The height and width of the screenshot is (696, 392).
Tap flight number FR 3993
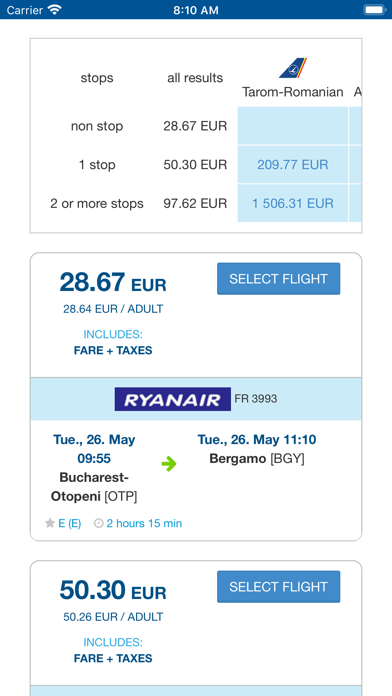coord(256,399)
